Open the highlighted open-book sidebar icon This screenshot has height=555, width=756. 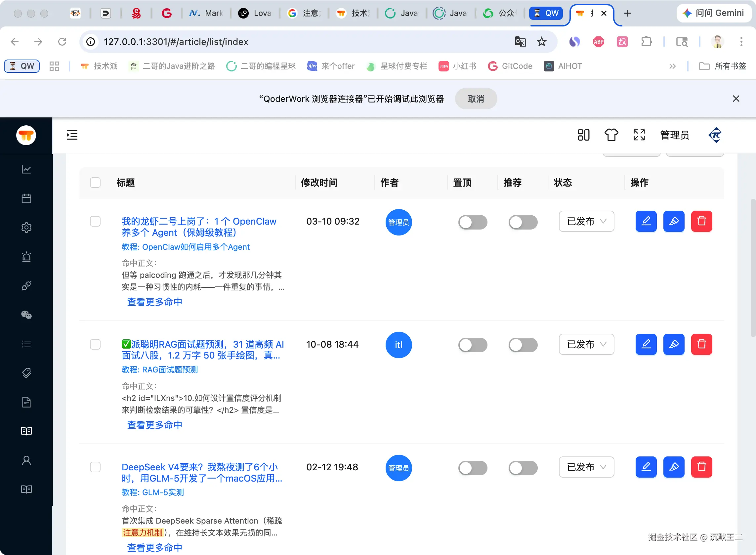(x=26, y=431)
